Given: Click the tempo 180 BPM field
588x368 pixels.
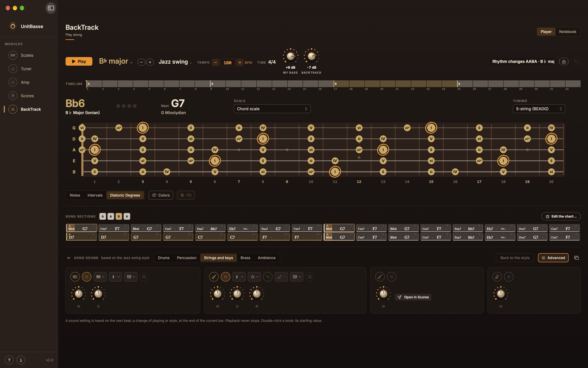Looking at the screenshot, I should [x=228, y=63].
